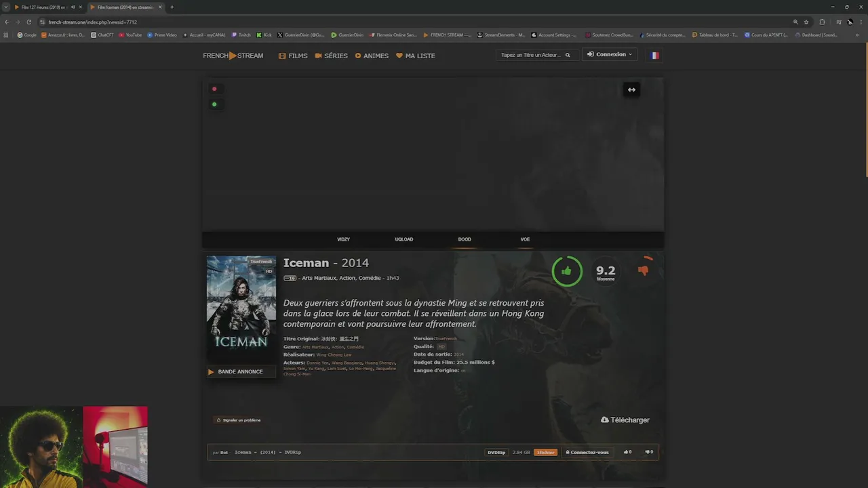The width and height of the screenshot is (868, 488).
Task: Close the Film Iceman browser tab
Action: point(160,7)
